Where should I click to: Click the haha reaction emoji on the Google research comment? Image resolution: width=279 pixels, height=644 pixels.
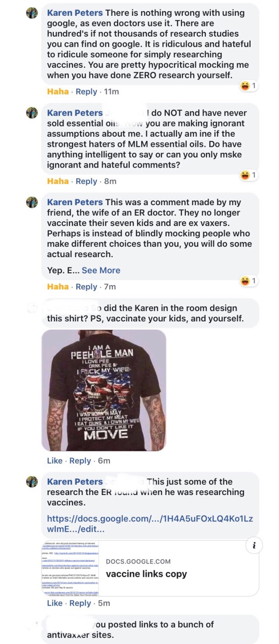pos(245,86)
